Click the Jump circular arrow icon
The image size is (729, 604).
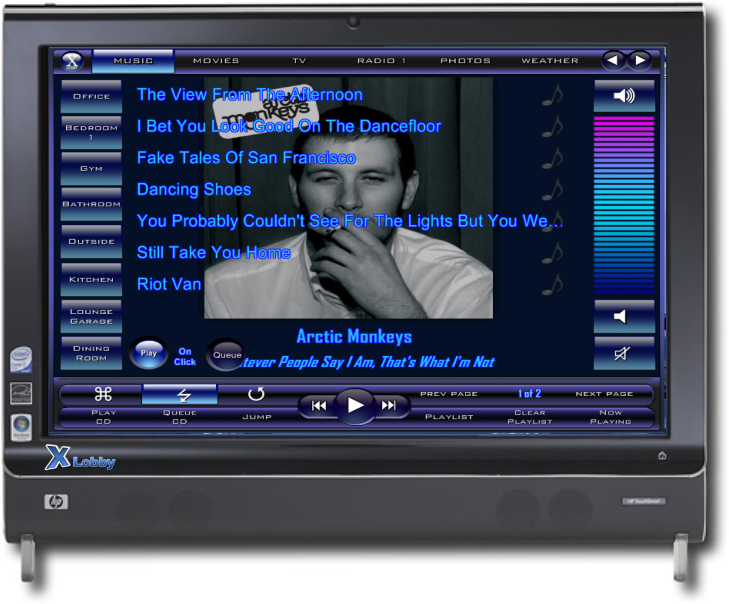click(x=256, y=394)
